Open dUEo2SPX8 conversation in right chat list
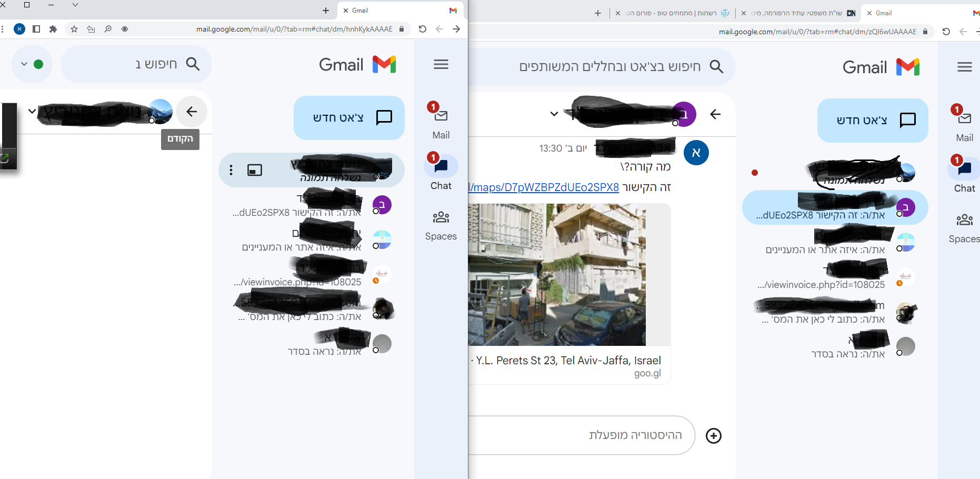 tap(835, 207)
